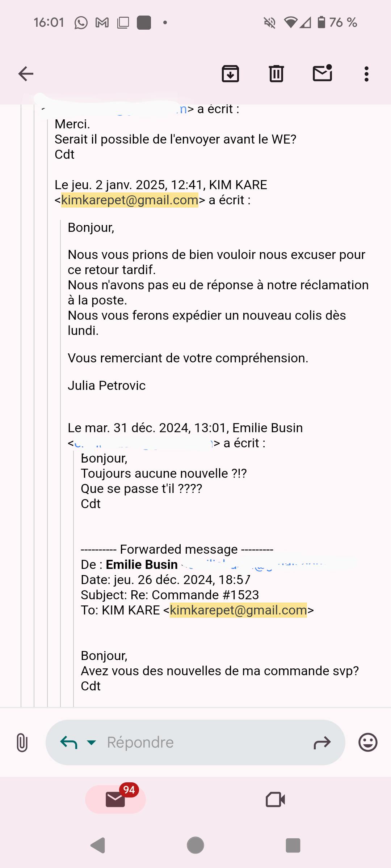This screenshot has height=868, width=391.
Task: Tap the paperclip attach icon
Action: pos(22,743)
